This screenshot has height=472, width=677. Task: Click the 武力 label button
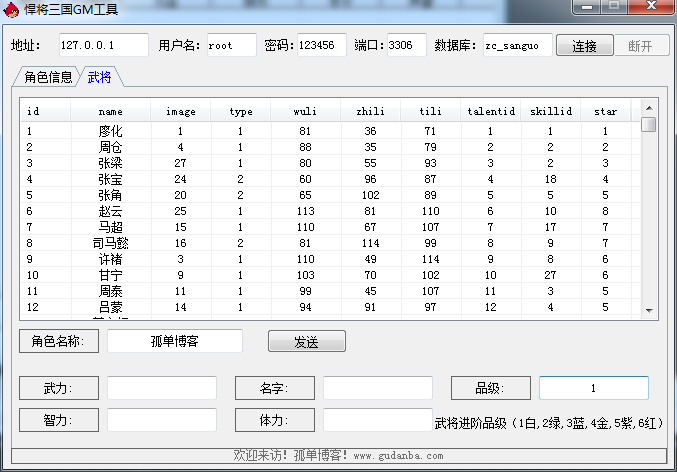pyautogui.click(x=59, y=388)
